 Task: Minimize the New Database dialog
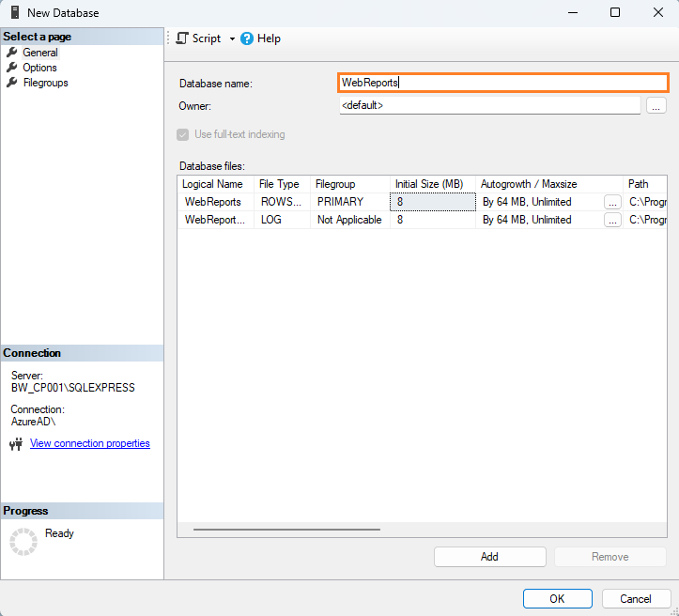(573, 12)
